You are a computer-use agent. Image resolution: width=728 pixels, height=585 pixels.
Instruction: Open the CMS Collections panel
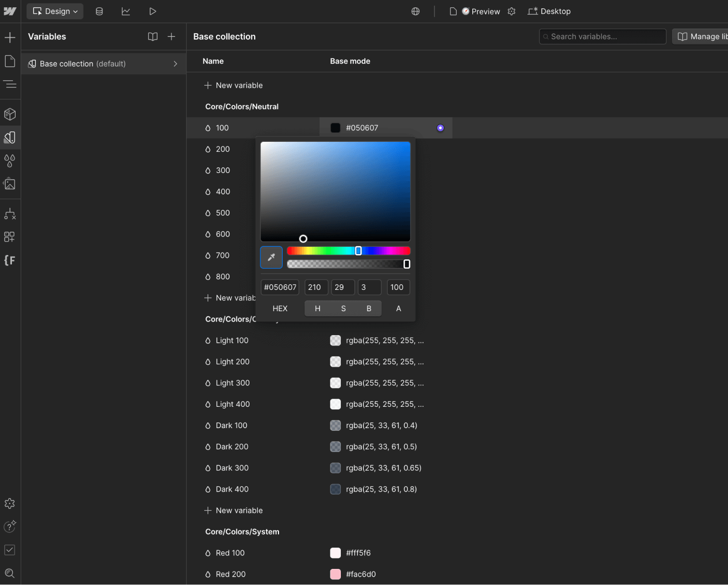[99, 11]
